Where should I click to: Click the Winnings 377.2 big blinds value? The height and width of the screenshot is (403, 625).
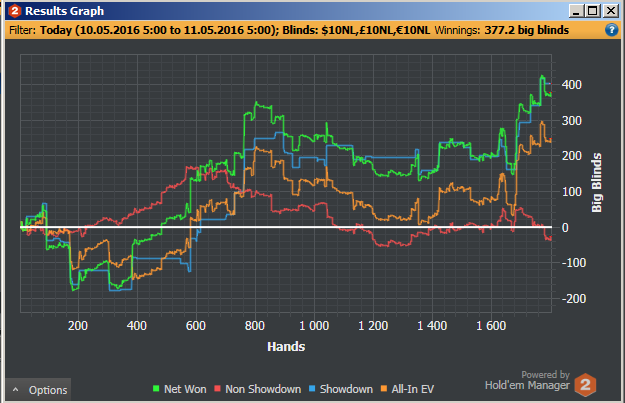(x=527, y=30)
